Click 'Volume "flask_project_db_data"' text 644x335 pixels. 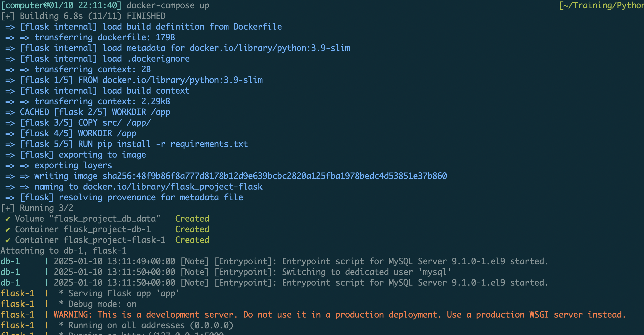(x=88, y=219)
